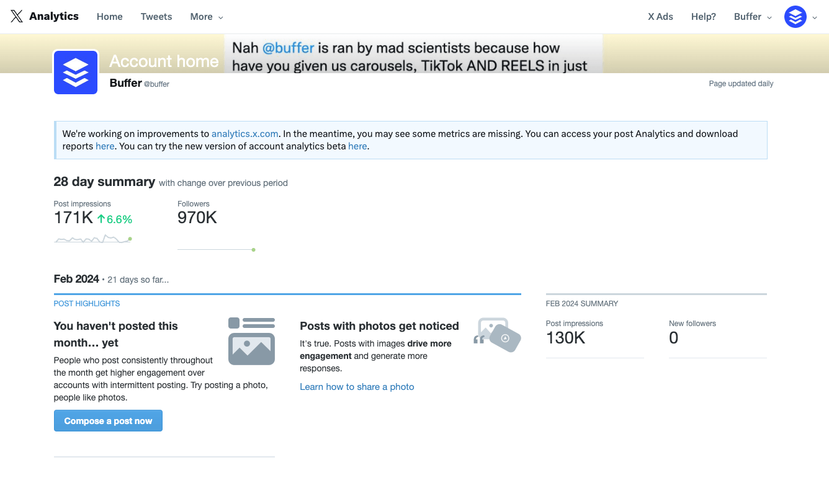Open the Buffer account dropdown

click(753, 17)
